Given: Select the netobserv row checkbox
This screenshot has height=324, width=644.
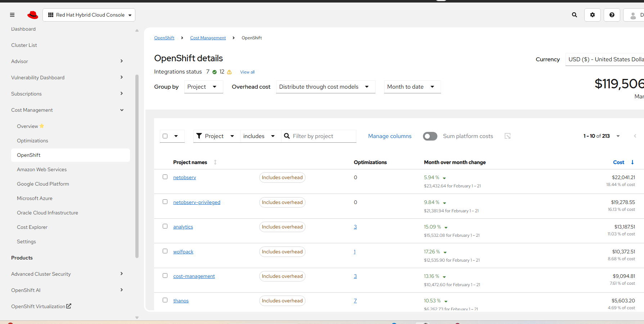Looking at the screenshot, I should click(x=165, y=177).
